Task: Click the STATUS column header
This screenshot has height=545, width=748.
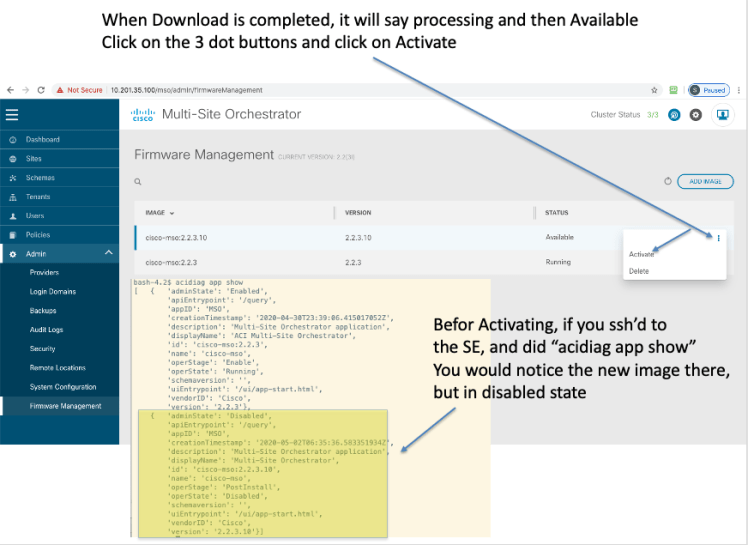Action: click(556, 213)
